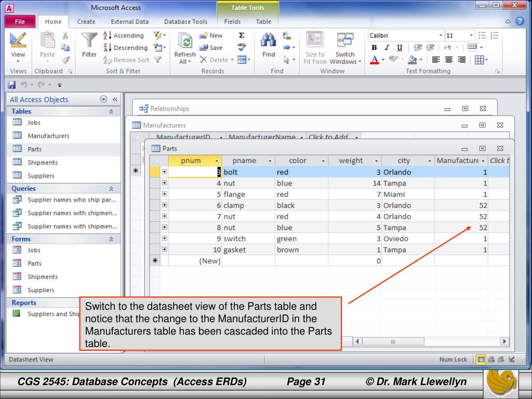Image resolution: width=532 pixels, height=399 pixels.
Task: Collapse navigation pane with shutter bar button
Action: click(115, 99)
